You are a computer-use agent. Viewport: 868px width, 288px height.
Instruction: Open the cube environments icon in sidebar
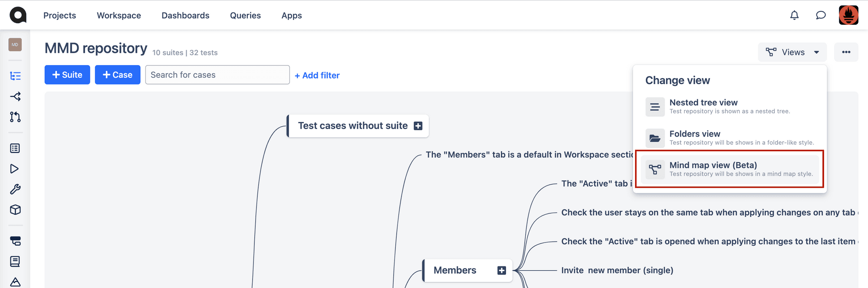pos(15,210)
